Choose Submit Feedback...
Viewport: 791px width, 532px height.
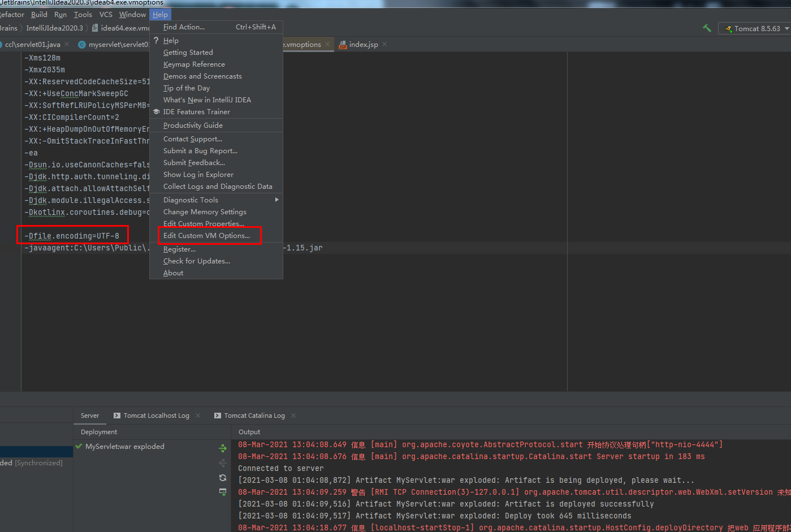tap(216, 162)
